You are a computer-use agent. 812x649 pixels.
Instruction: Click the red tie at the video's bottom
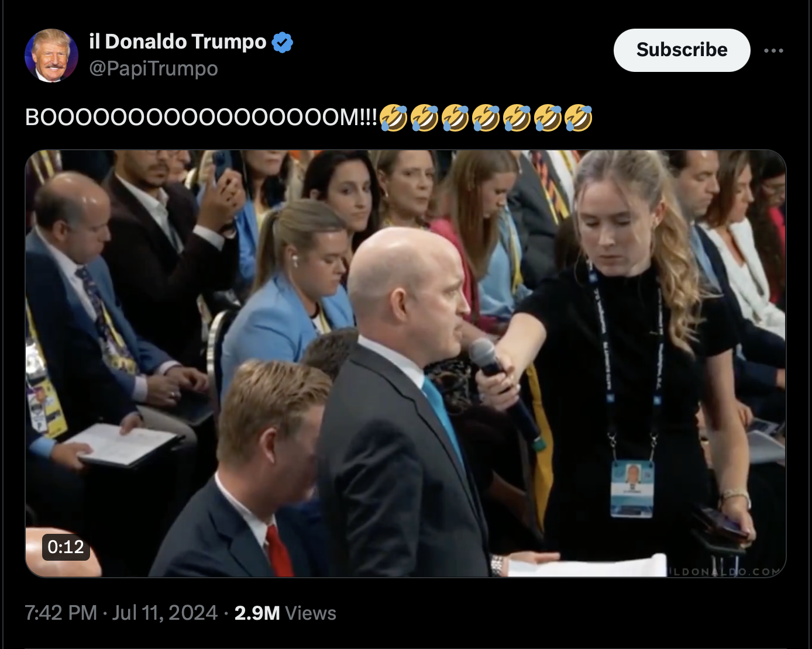point(280,551)
